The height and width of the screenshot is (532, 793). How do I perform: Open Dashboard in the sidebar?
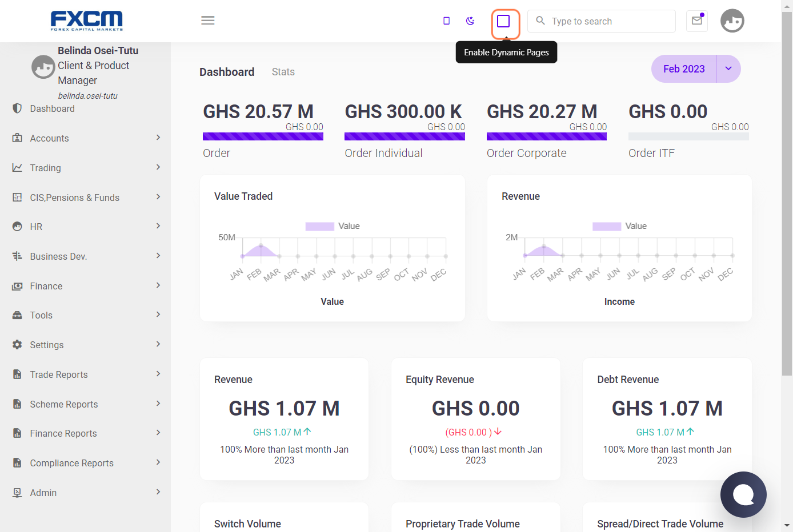pos(52,108)
